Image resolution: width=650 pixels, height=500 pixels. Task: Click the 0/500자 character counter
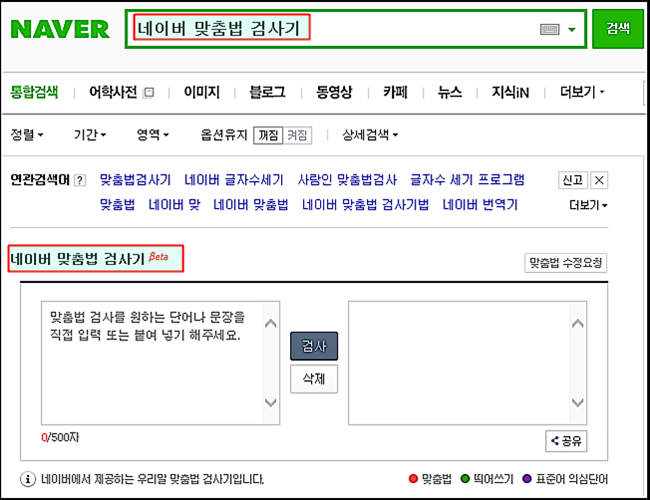click(60, 437)
